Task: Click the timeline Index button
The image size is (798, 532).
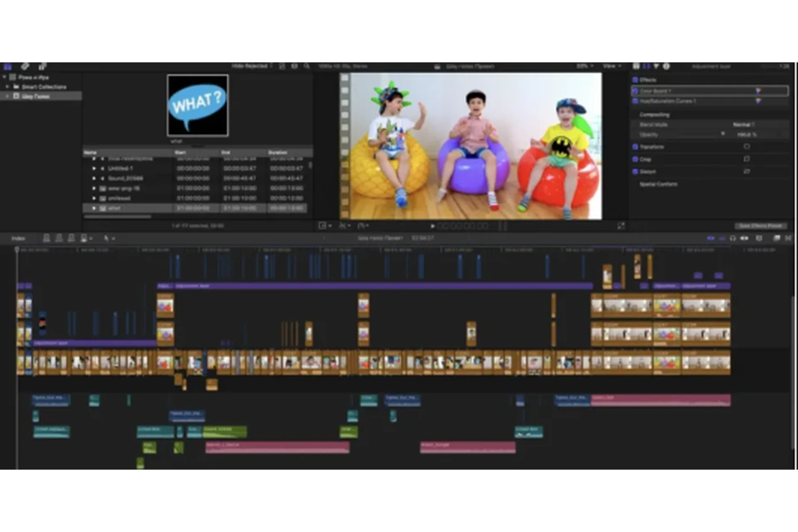Action: [18, 238]
